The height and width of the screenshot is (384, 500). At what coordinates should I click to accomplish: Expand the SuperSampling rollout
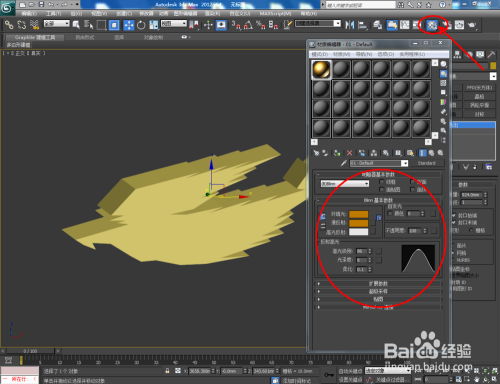point(378,291)
